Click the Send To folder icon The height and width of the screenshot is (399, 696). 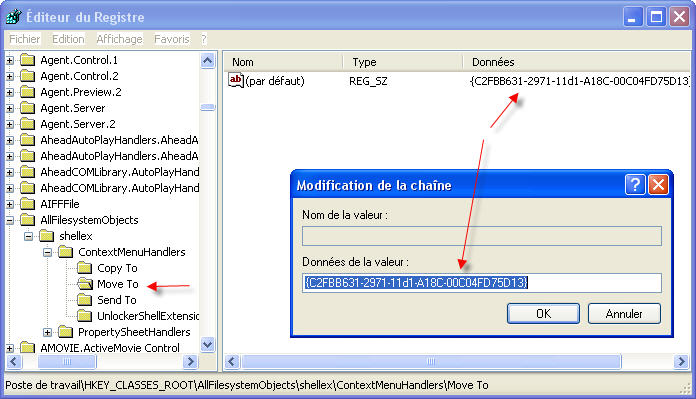(x=84, y=300)
